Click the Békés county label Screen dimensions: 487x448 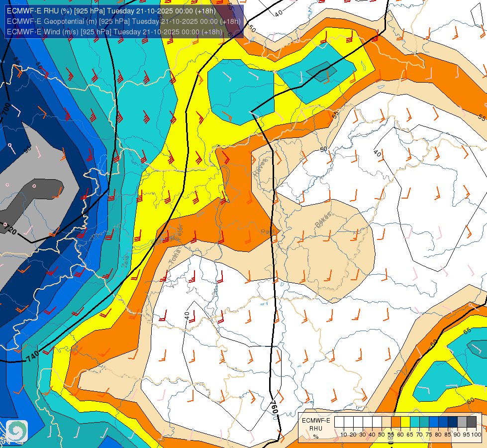tap(323, 220)
